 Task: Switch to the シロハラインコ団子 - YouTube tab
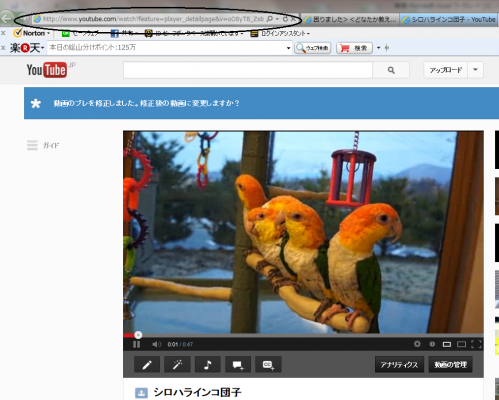(x=449, y=19)
